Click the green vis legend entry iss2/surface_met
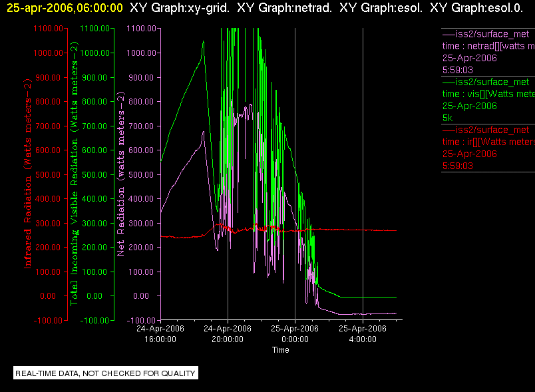Image resolution: width=535 pixels, height=392 pixels. 486,82
